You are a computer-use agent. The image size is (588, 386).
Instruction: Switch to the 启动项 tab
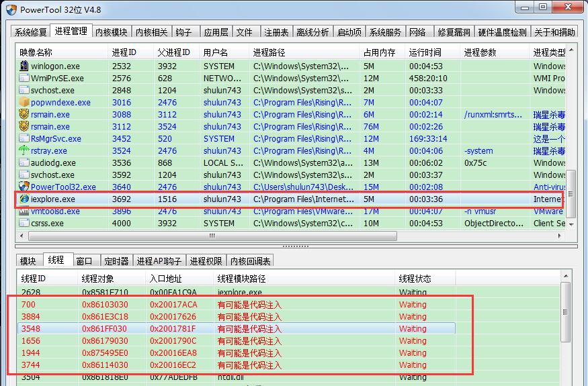coord(349,32)
